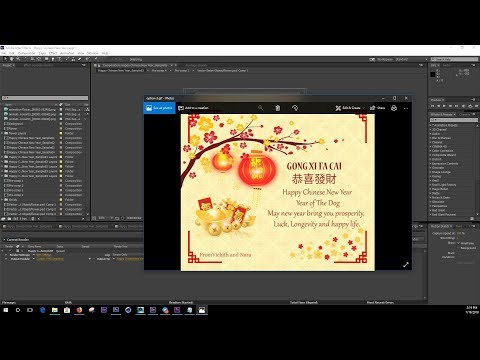Toggle the Background checkbox in Motion Sketch
480x360 pixels.
coord(458,248)
